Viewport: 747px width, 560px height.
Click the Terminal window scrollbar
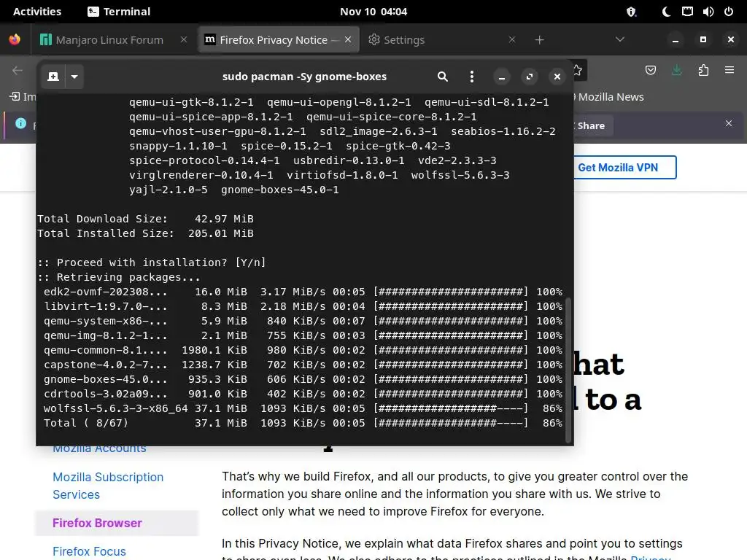(x=568, y=370)
